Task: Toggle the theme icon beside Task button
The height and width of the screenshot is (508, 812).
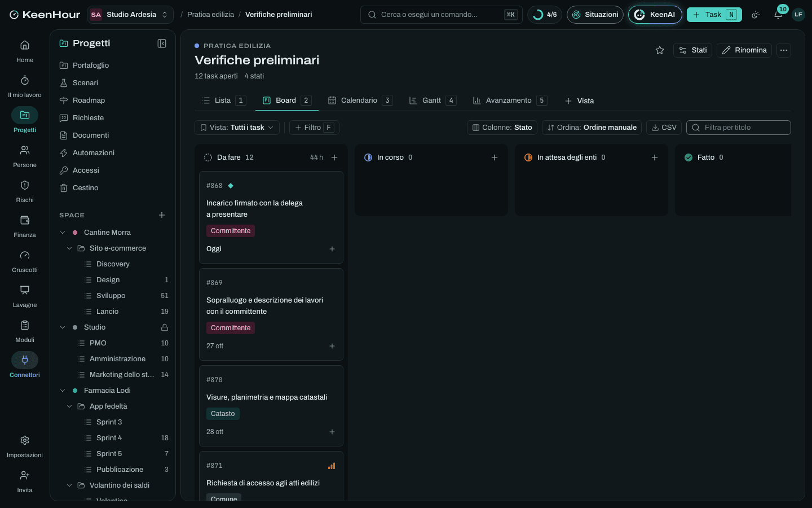Action: [756, 15]
